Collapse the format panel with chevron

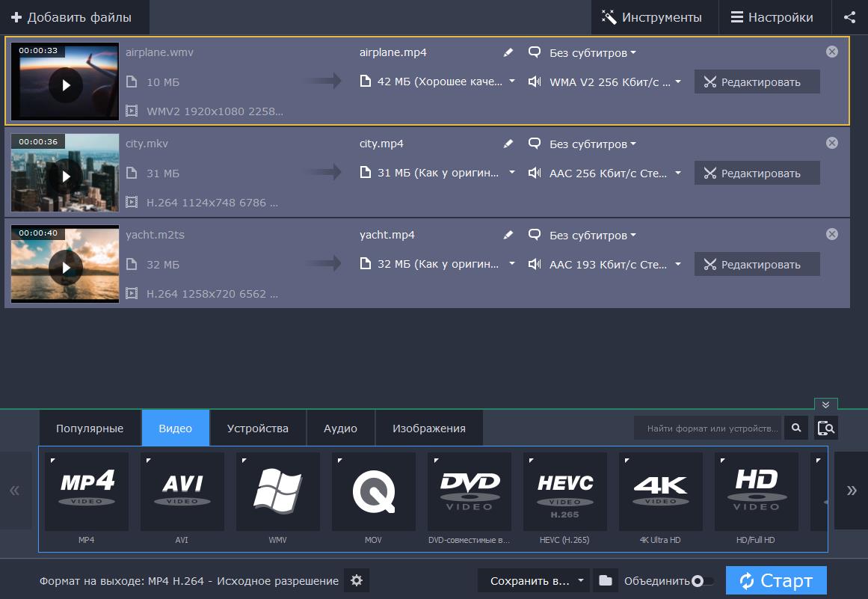[x=825, y=404]
